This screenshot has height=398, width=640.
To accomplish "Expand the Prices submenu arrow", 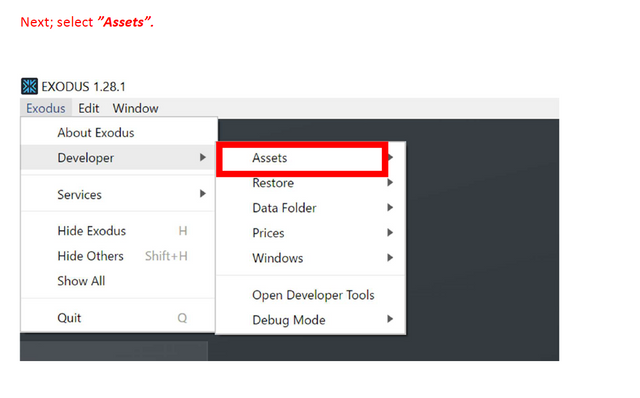I will 390,232.
